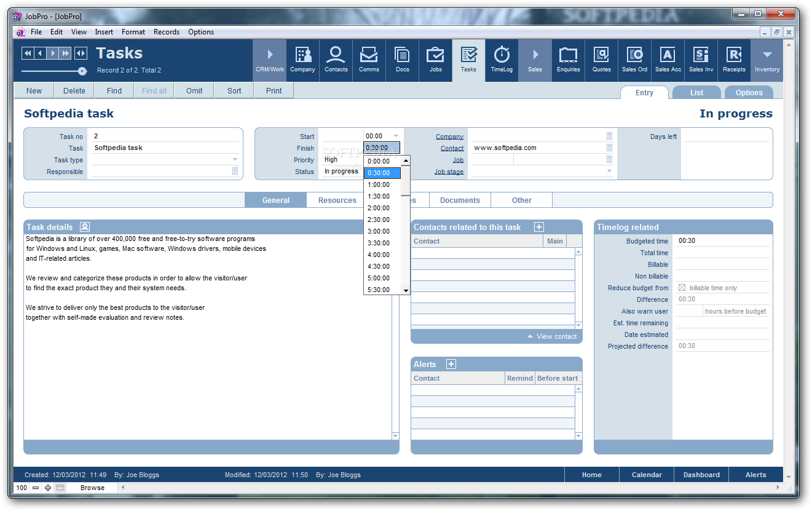Click the Company field label link
Image resolution: width=812 pixels, height=511 pixels.
[x=449, y=137]
